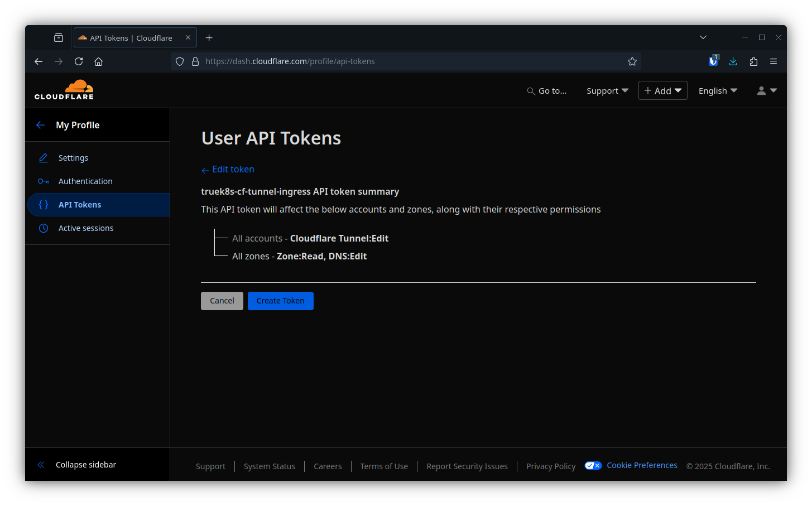Go to browser home page icon
Viewport: 812px width, 506px height.
99,61
